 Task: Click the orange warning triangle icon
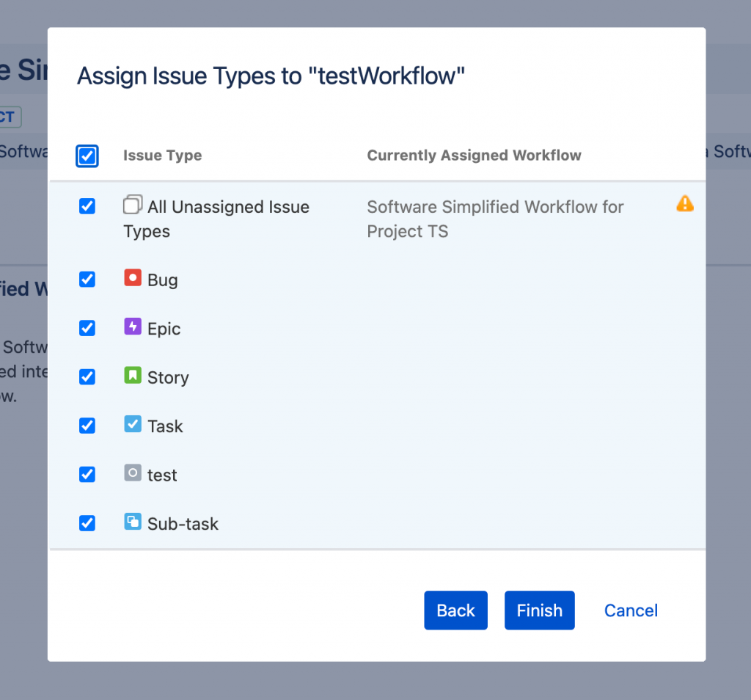point(684,204)
